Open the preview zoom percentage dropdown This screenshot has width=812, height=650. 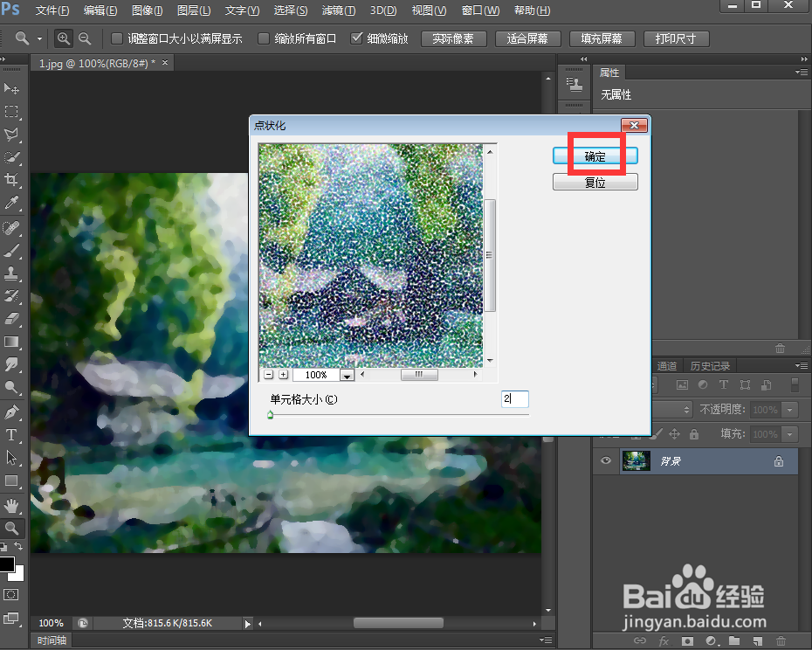[347, 374]
